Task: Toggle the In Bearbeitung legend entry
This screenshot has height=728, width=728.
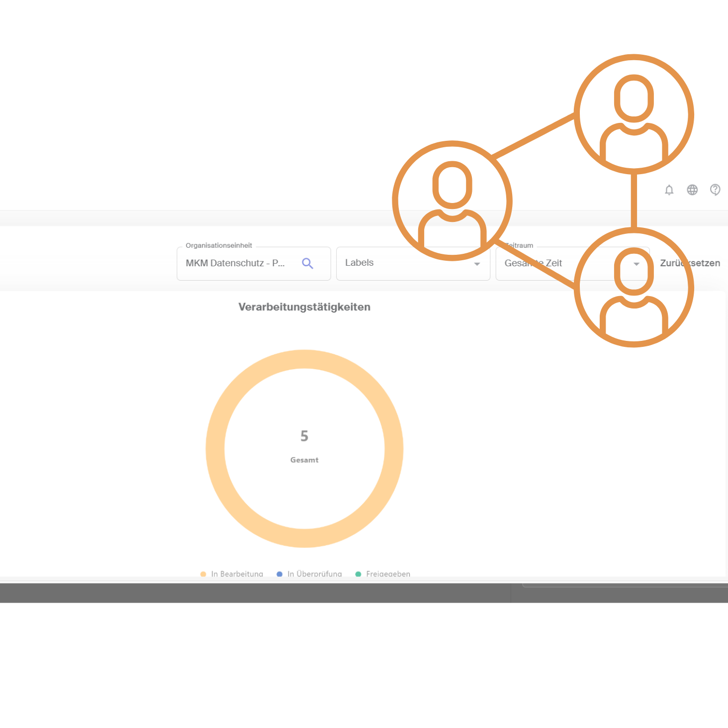Action: pos(232,574)
